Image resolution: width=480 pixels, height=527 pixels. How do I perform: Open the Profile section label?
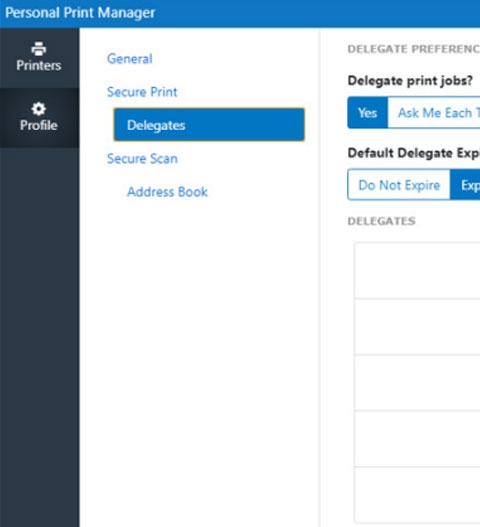click(39, 125)
